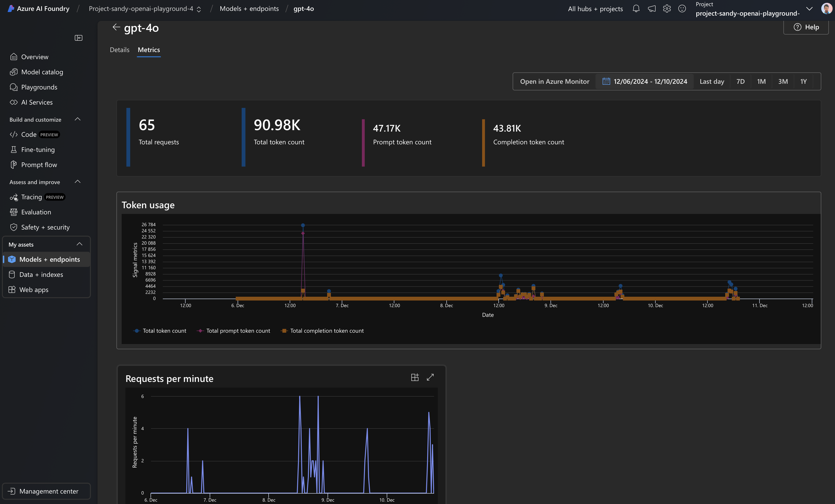The image size is (835, 504).
Task: Open settings gear in top bar
Action: click(x=667, y=9)
